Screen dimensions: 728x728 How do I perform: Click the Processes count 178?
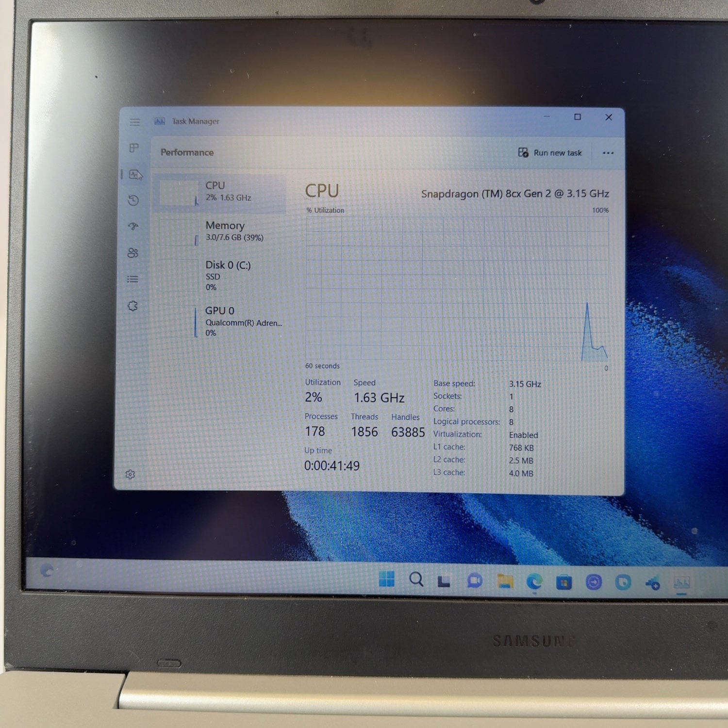315,431
